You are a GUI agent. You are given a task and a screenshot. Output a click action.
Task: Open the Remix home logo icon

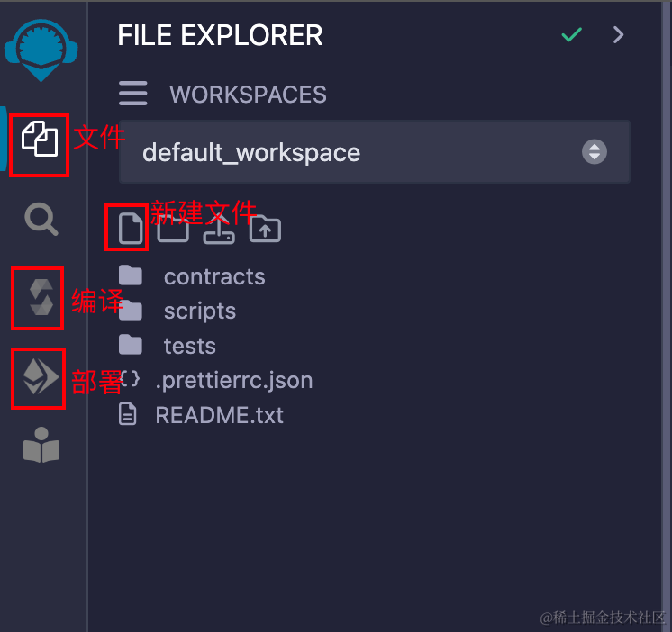tap(41, 50)
